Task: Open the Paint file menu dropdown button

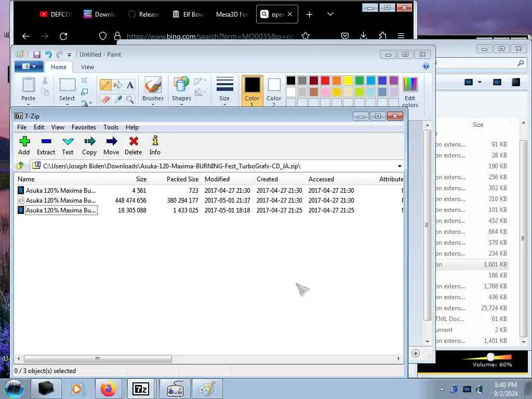Action: pyautogui.click(x=29, y=66)
